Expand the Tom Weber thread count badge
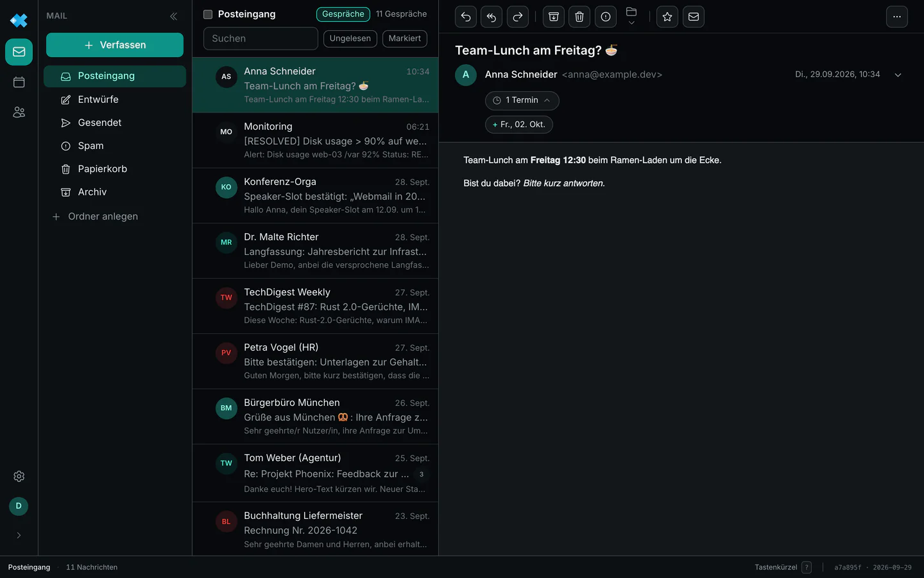 (422, 475)
